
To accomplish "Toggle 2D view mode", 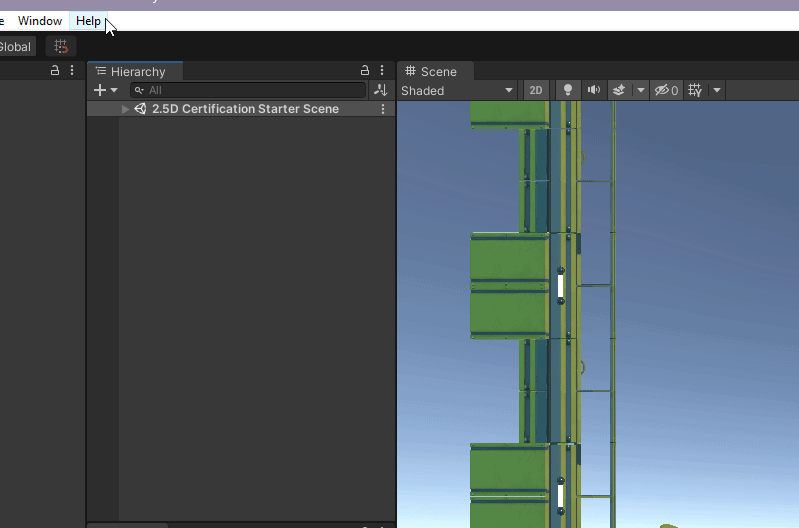I will click(x=536, y=90).
